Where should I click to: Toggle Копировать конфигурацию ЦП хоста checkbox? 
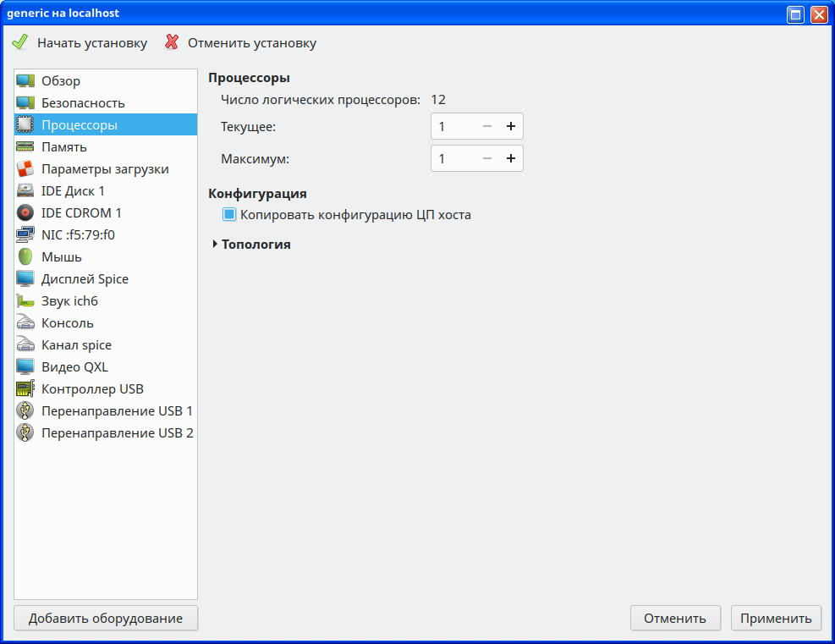coord(229,215)
